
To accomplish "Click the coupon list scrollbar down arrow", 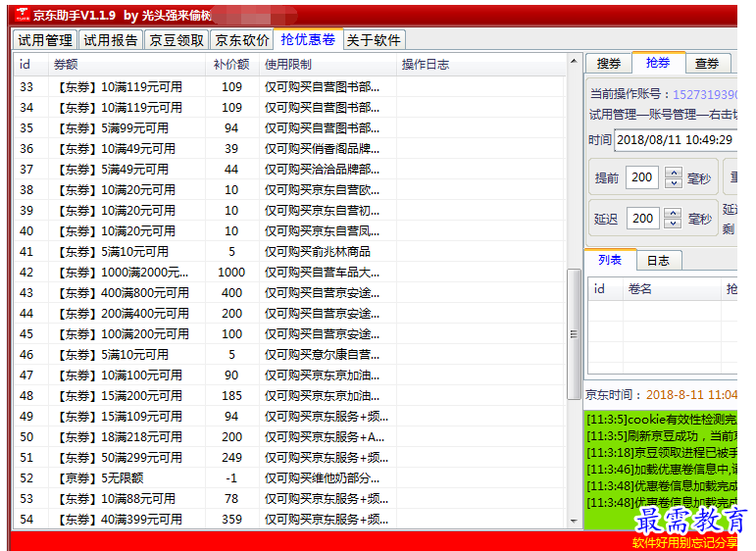I will point(574,522).
